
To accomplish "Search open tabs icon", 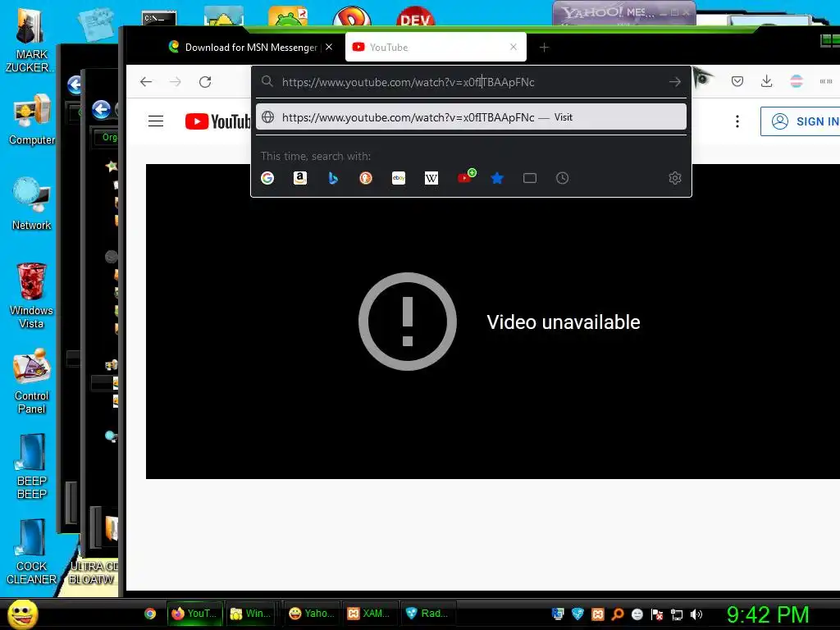I will (x=530, y=178).
